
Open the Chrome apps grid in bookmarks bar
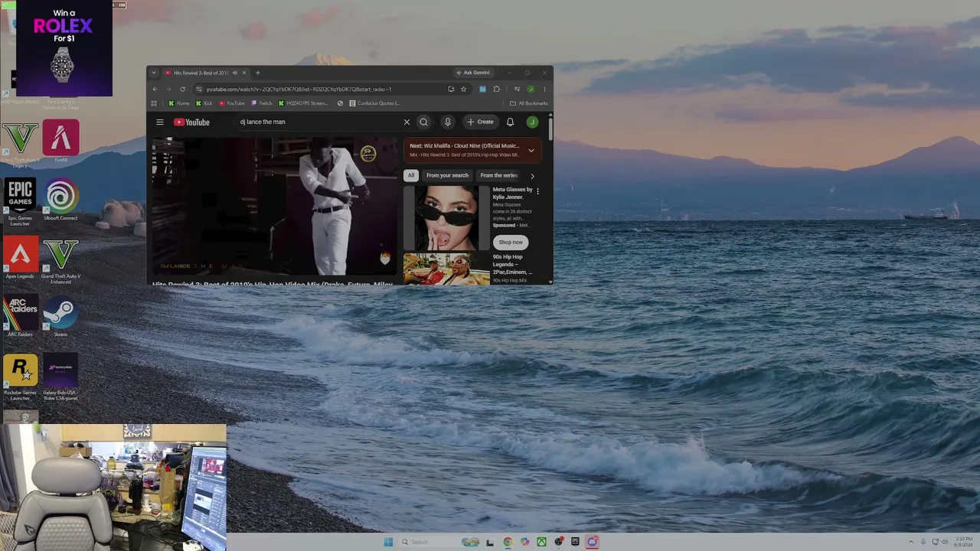pyautogui.click(x=154, y=103)
